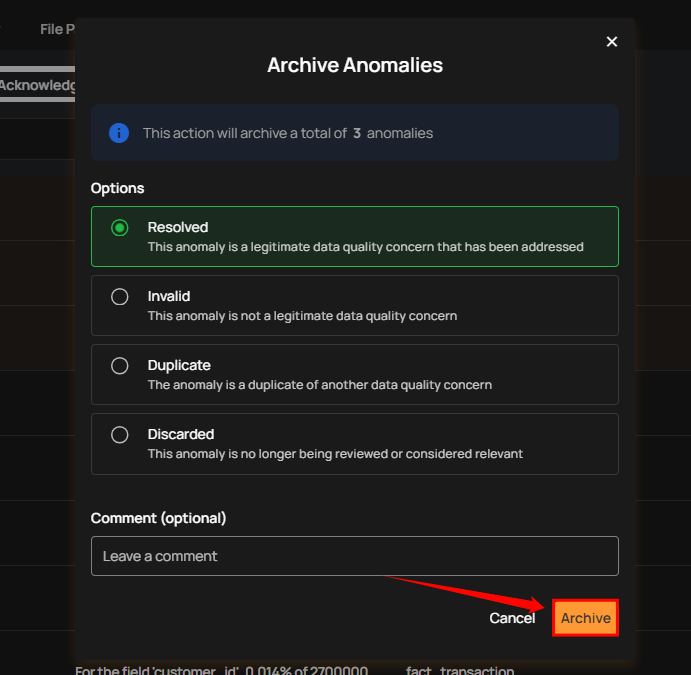Click the Archive Anomalies dialog title

click(x=355, y=65)
